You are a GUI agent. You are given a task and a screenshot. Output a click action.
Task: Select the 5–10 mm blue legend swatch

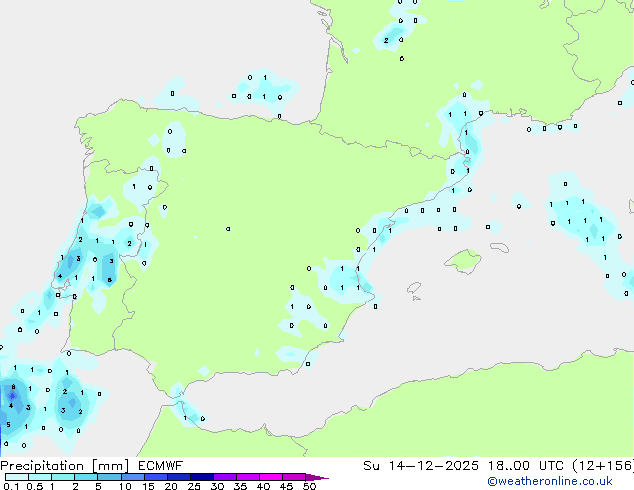(111, 477)
